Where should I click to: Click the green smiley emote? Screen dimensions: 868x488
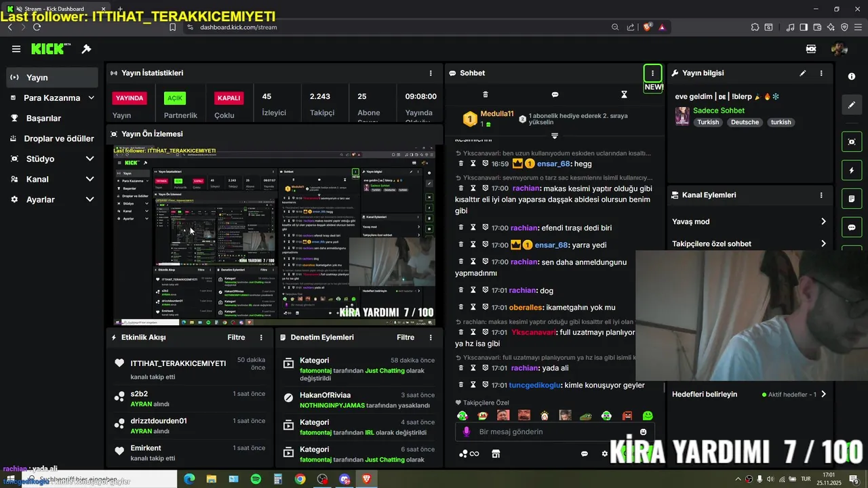[648, 415]
